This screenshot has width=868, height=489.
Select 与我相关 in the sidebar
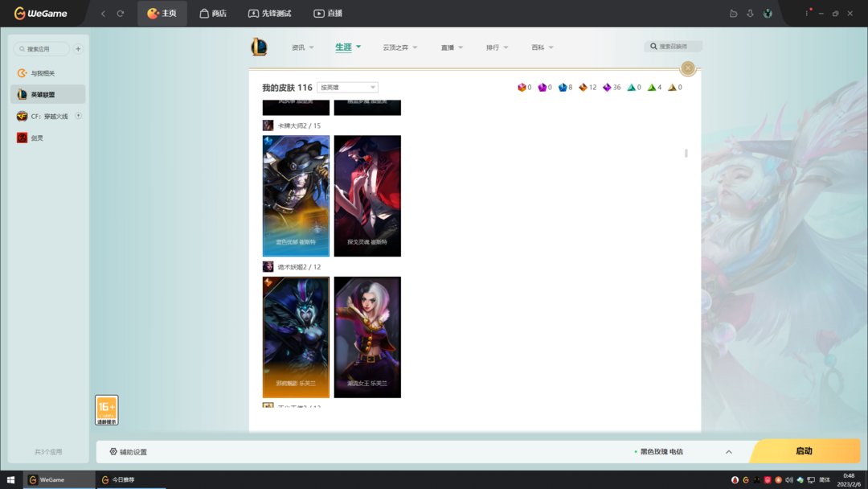[48, 73]
